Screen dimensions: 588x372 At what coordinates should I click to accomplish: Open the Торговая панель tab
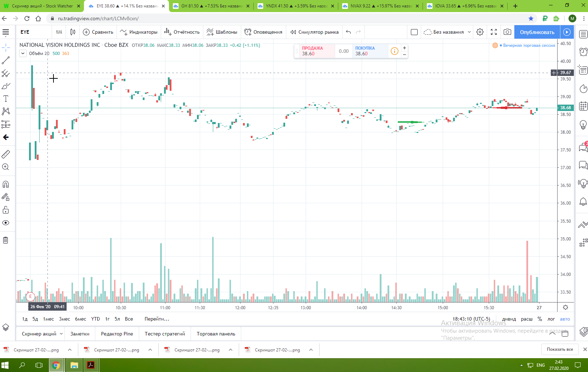click(x=216, y=334)
